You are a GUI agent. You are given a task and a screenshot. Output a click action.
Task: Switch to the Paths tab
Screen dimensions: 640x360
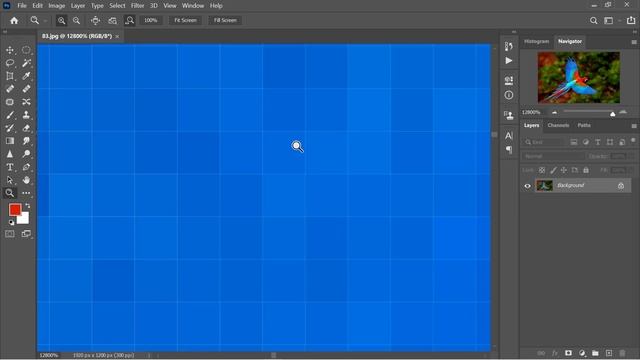point(584,125)
